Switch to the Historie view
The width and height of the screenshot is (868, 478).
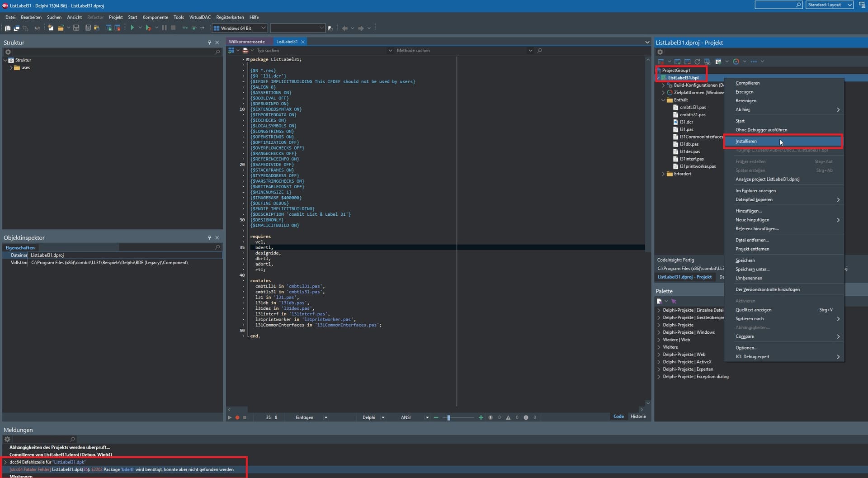638,416
